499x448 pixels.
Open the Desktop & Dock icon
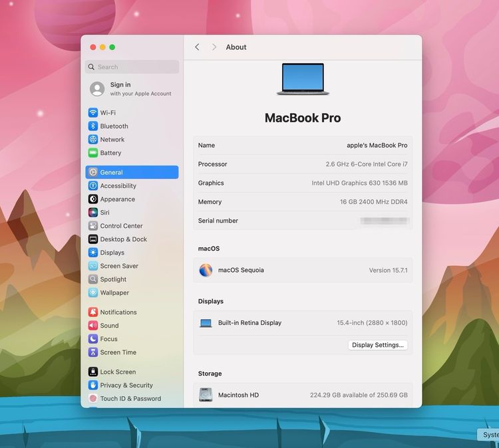[93, 239]
